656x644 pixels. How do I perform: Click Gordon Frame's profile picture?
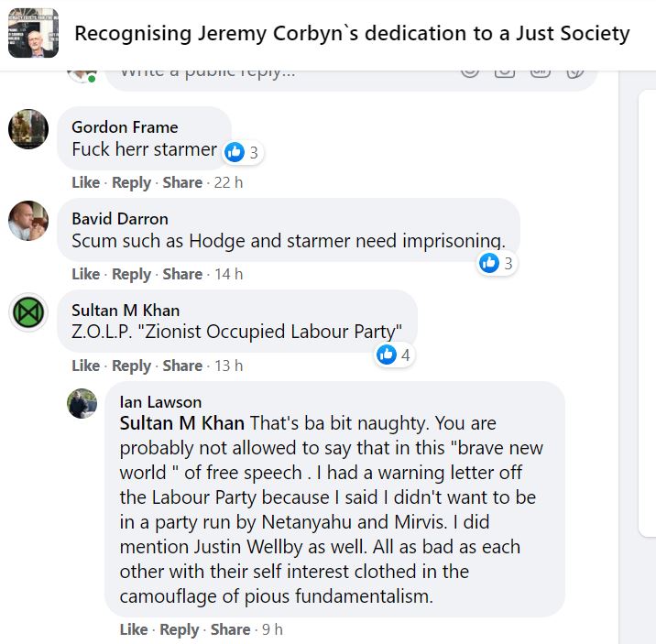(28, 129)
